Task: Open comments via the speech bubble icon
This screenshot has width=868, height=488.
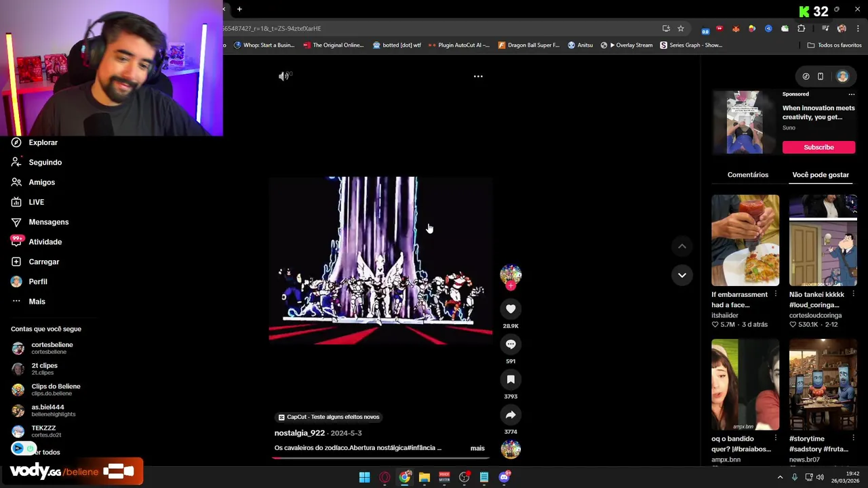Action: tap(511, 344)
